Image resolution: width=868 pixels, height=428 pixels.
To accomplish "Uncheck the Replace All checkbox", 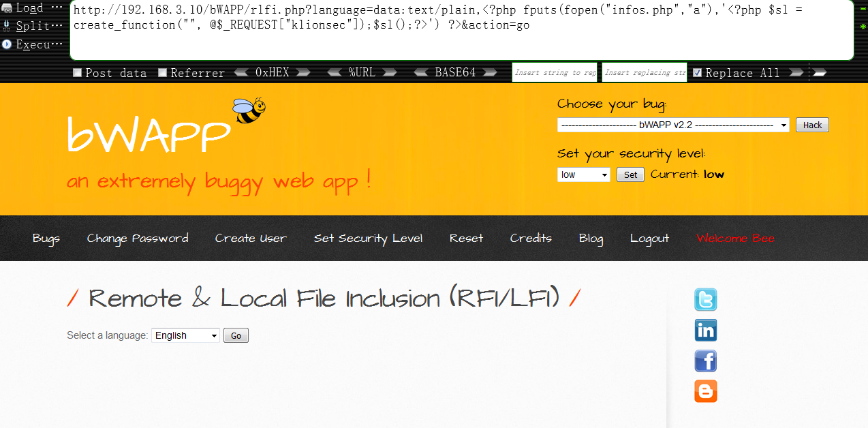I will [697, 72].
